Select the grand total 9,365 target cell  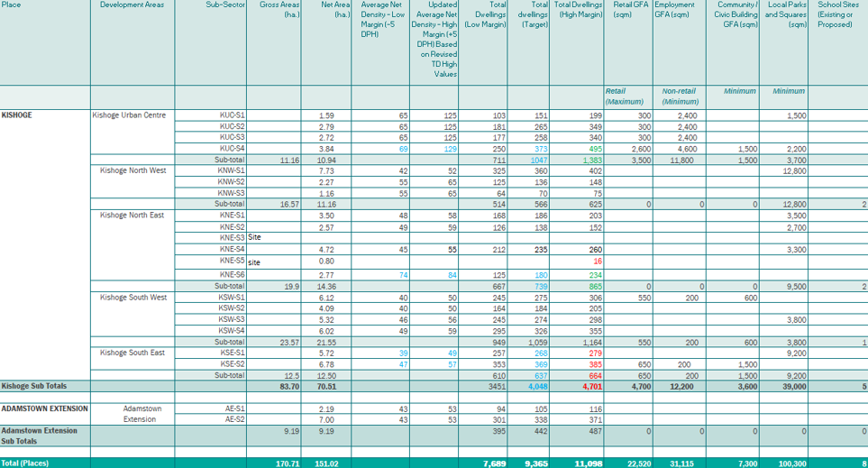[536, 463]
